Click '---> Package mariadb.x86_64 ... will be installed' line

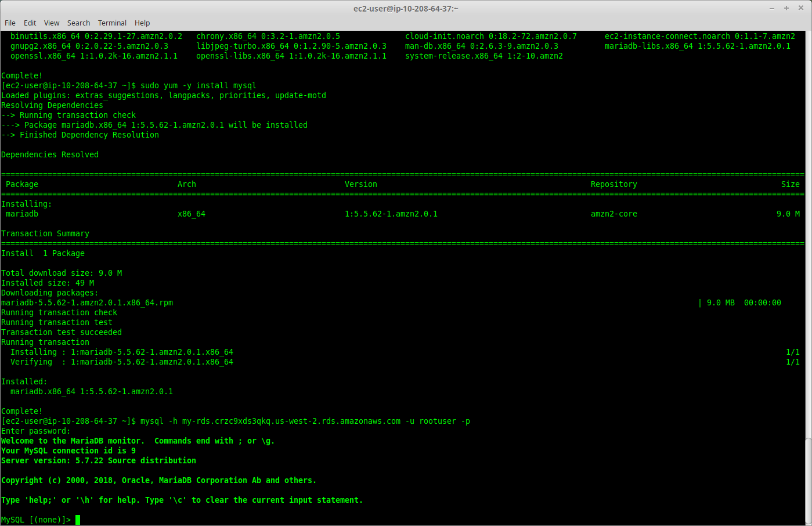click(154, 125)
